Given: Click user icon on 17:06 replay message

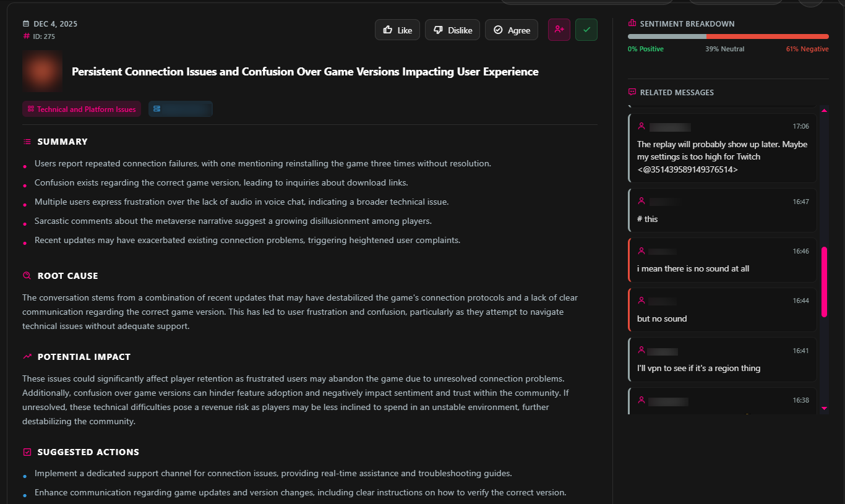Looking at the screenshot, I should click(x=641, y=126).
